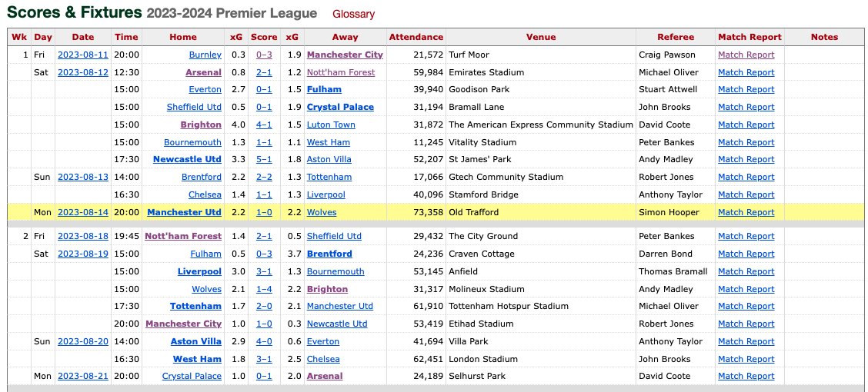
Task: Click the Score column header
Action: pyautogui.click(x=264, y=37)
